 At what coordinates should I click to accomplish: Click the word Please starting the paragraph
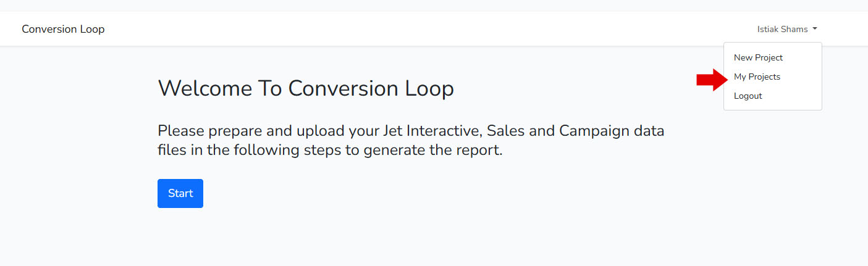pos(181,131)
